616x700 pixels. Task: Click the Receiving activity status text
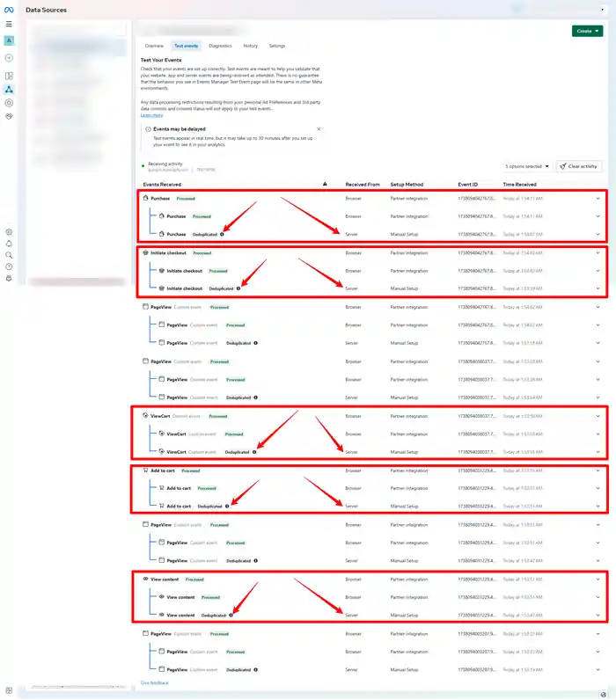pyautogui.click(x=165, y=164)
